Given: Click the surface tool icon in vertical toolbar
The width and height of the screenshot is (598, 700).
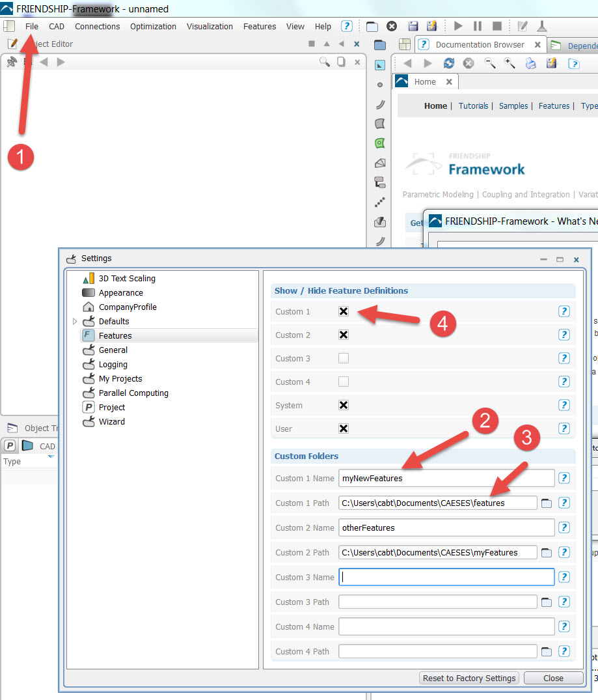Looking at the screenshot, I should [380, 124].
